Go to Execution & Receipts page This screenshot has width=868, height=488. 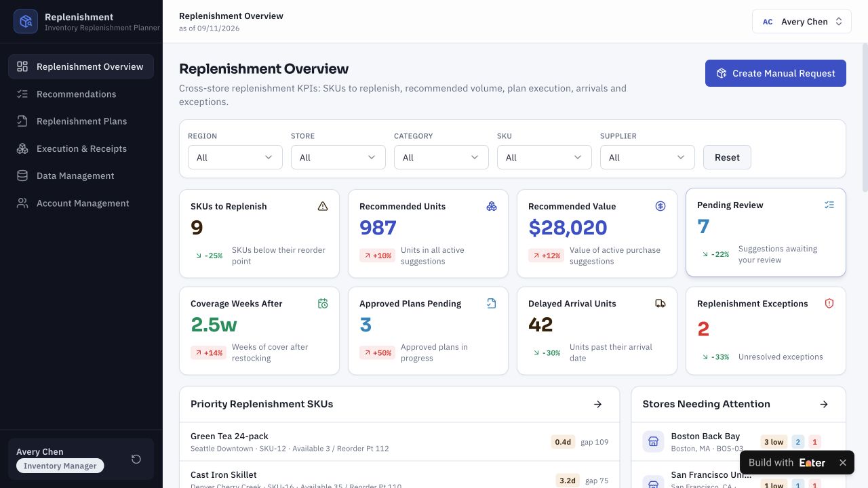pos(81,148)
